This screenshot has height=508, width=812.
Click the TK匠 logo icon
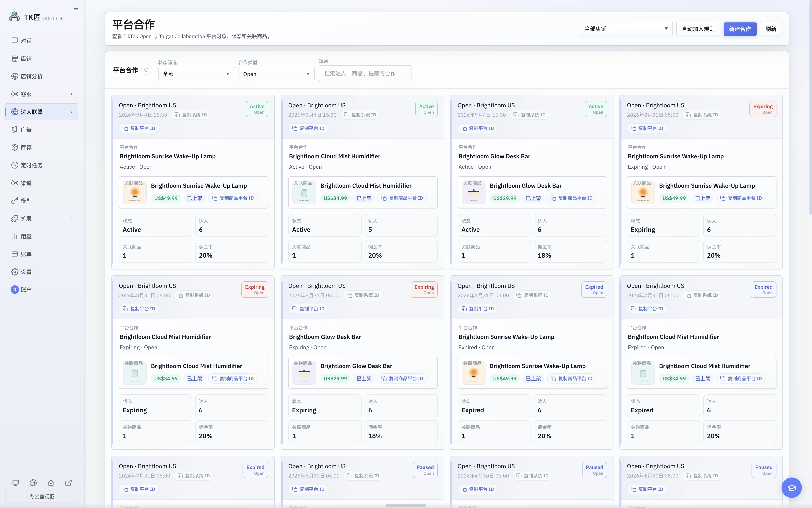pos(14,17)
